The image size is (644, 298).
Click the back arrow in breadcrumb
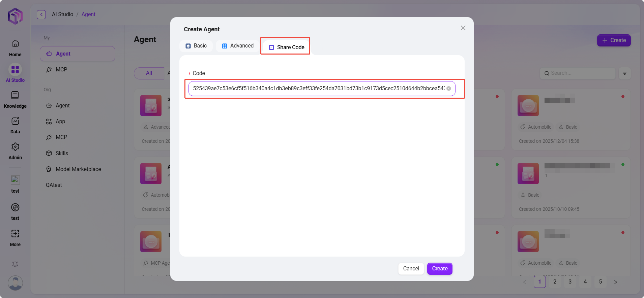point(41,14)
